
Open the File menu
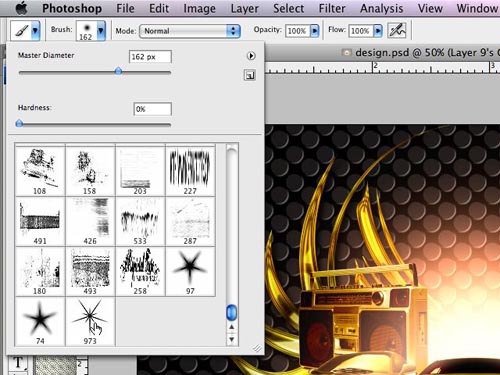click(x=125, y=8)
